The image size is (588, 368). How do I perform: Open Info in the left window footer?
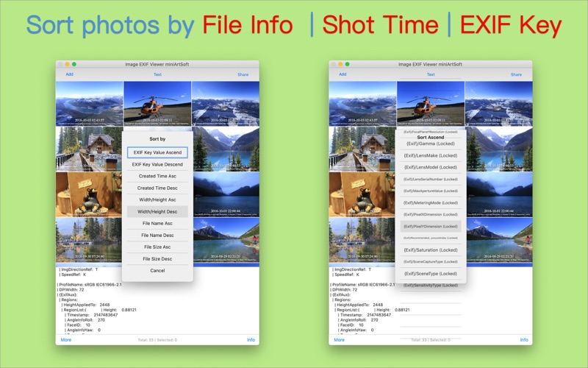[251, 340]
